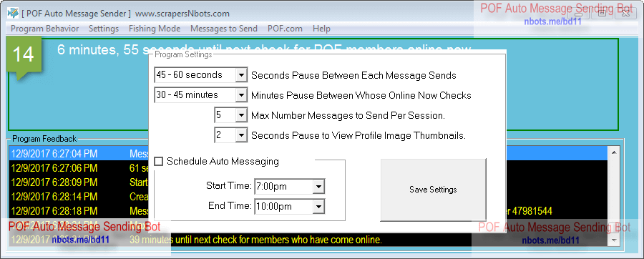The image size is (644, 259).
Task: Click the nbots.me/bd11 link at top right
Action: [552, 21]
